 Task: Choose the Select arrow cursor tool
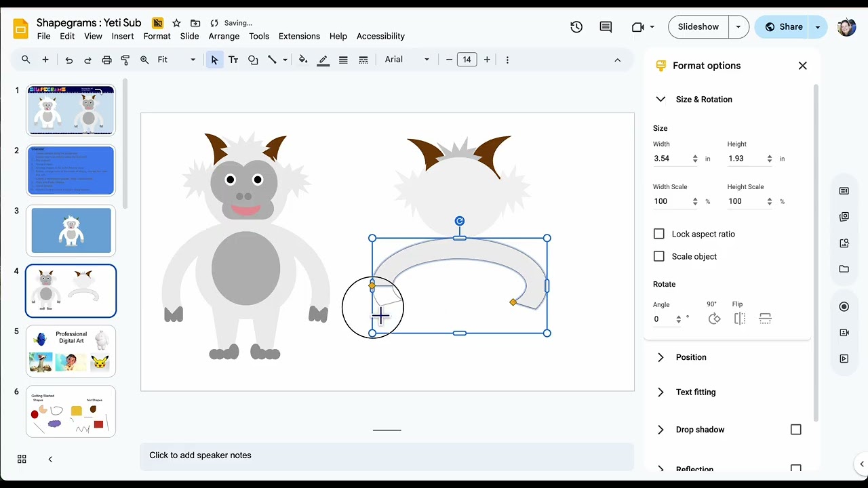tap(214, 60)
